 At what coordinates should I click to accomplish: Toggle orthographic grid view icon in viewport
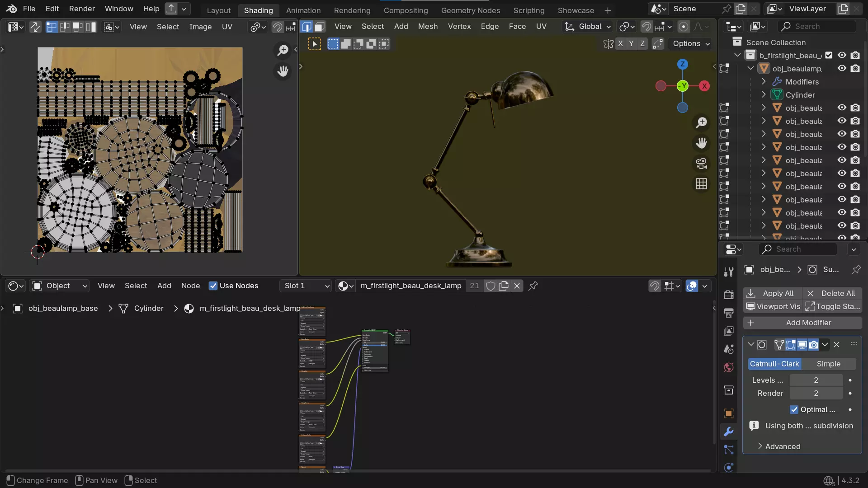pyautogui.click(x=701, y=184)
